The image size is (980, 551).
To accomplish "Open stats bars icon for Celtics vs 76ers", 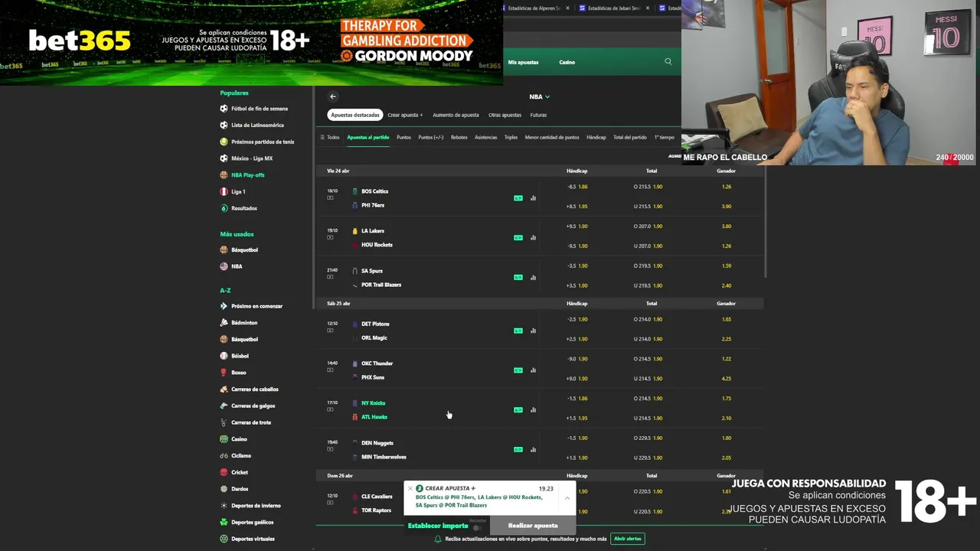I will 533,198.
